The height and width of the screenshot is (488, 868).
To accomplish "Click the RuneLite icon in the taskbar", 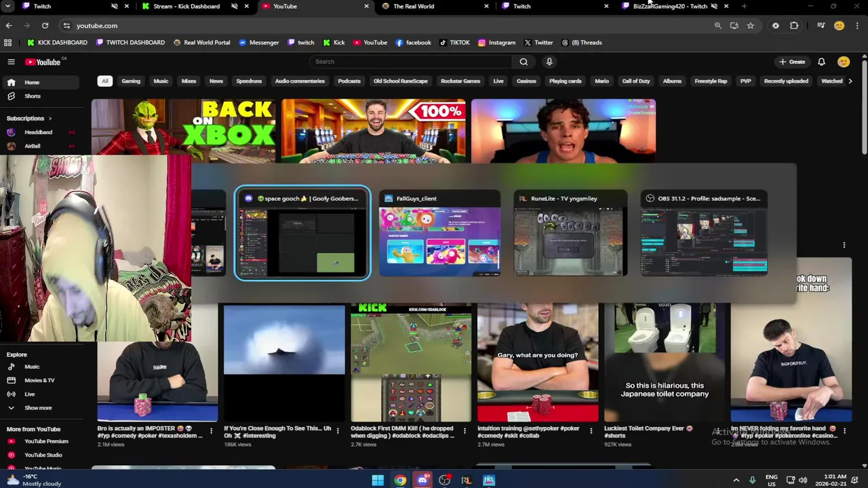I will [x=467, y=481].
